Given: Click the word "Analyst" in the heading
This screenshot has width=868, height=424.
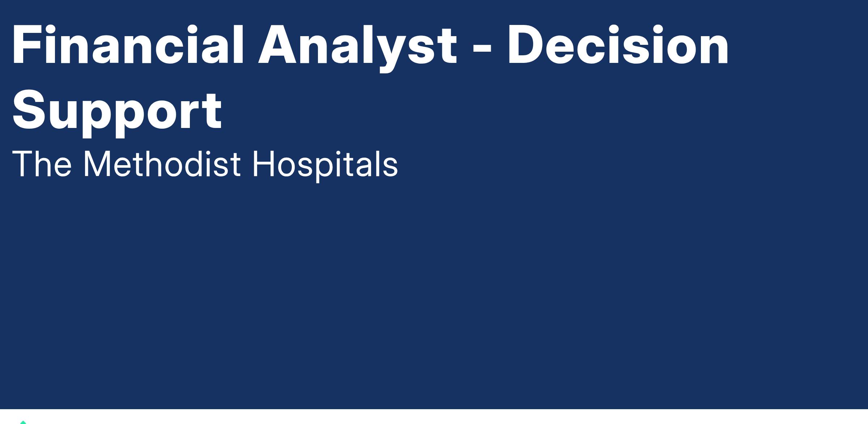Looking at the screenshot, I should tap(358, 49).
